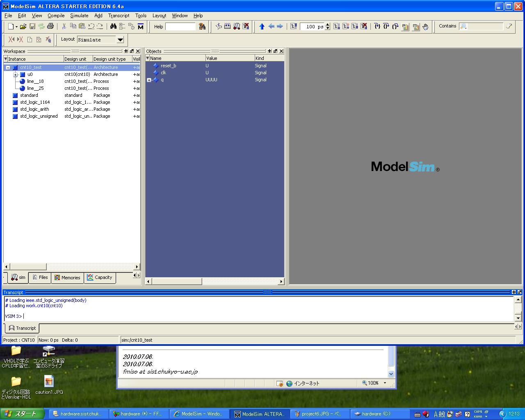Select the Transcript tab

[22, 328]
